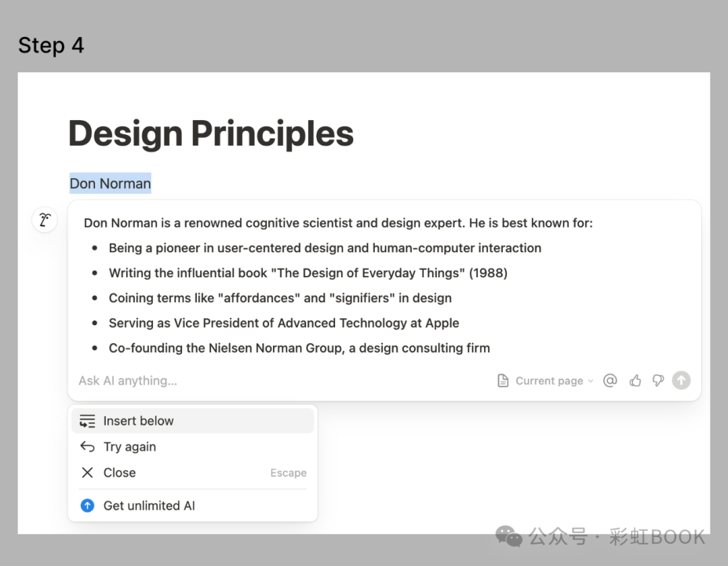
Task: Click the @ mention icon
Action: coord(610,380)
